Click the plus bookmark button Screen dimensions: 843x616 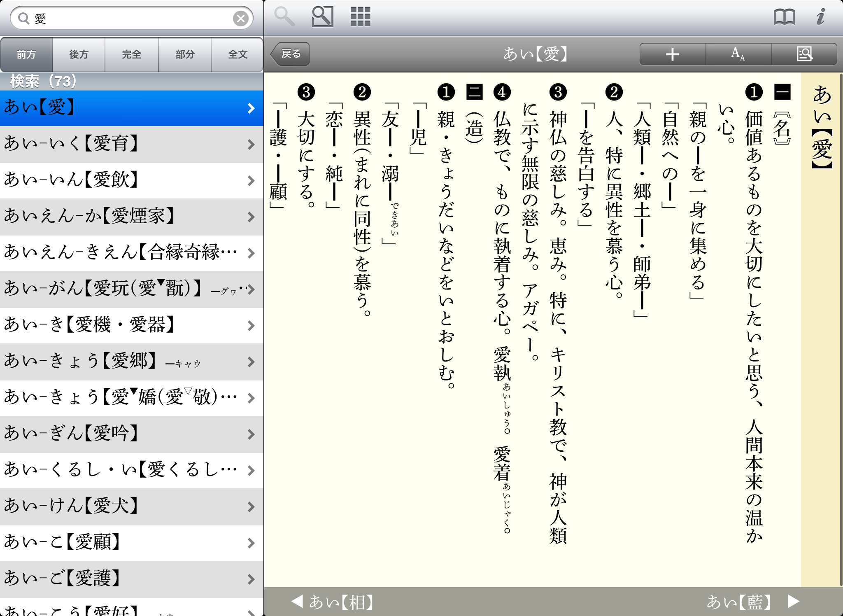[x=672, y=54]
